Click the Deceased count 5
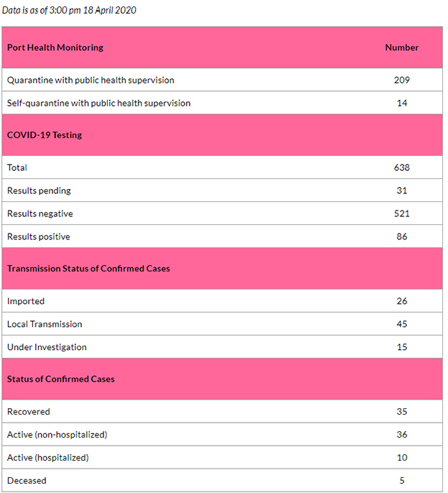Viewport: 448px width, 493px height. tap(402, 480)
